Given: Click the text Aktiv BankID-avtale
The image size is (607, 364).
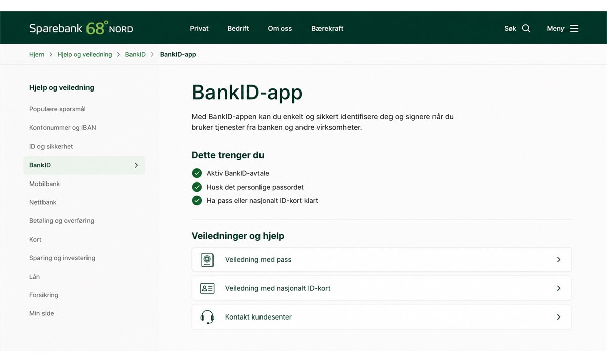Looking at the screenshot, I should coord(238,173).
